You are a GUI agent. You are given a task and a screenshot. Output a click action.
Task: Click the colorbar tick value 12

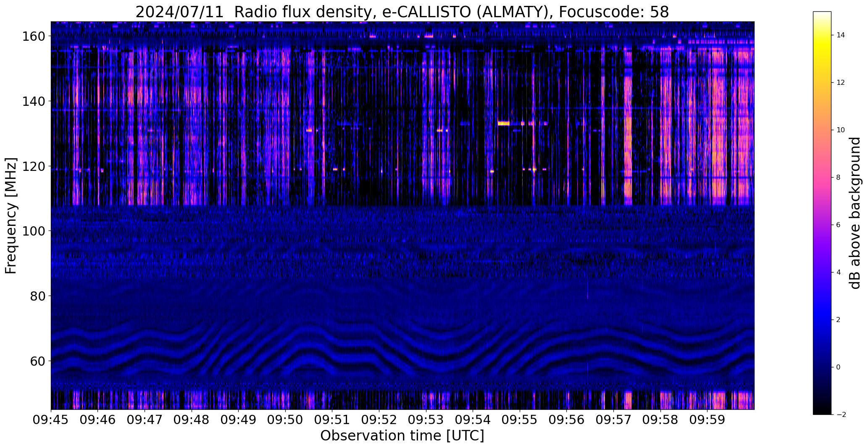[841, 83]
